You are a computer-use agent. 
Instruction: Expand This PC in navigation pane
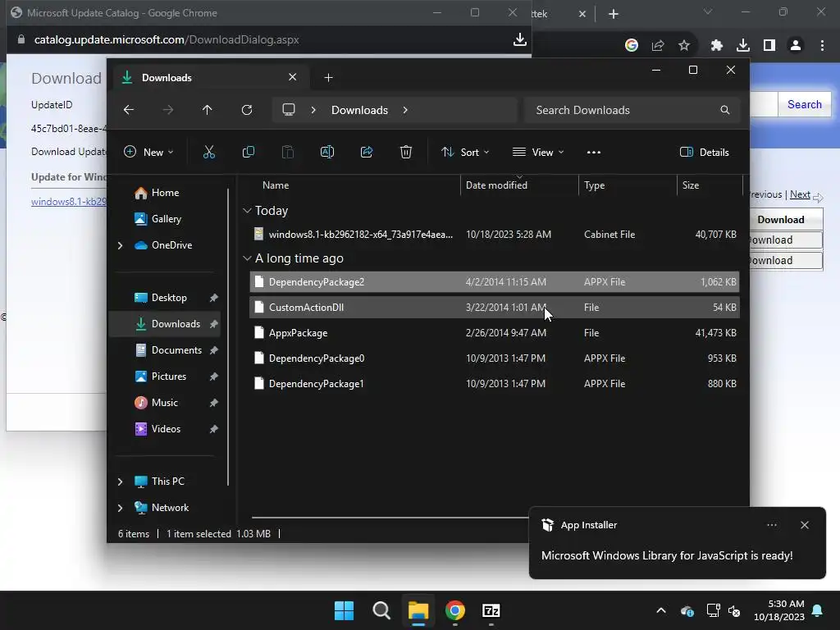(x=120, y=482)
